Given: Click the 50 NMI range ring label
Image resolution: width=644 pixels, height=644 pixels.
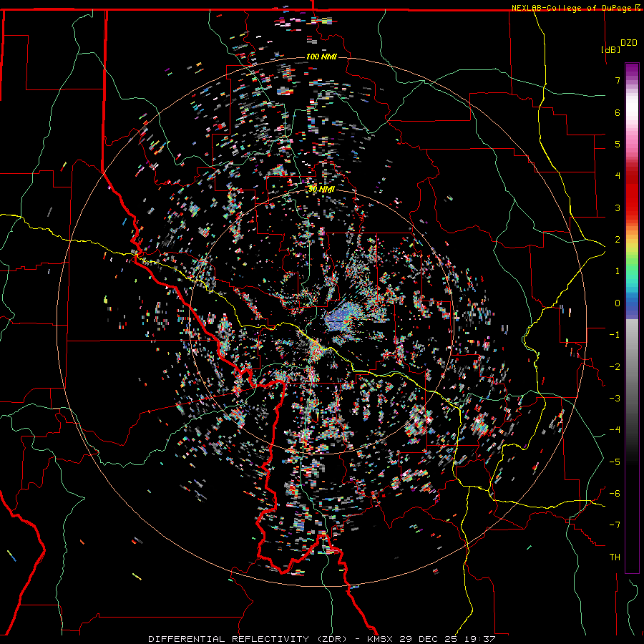Looking at the screenshot, I should 321,190.
